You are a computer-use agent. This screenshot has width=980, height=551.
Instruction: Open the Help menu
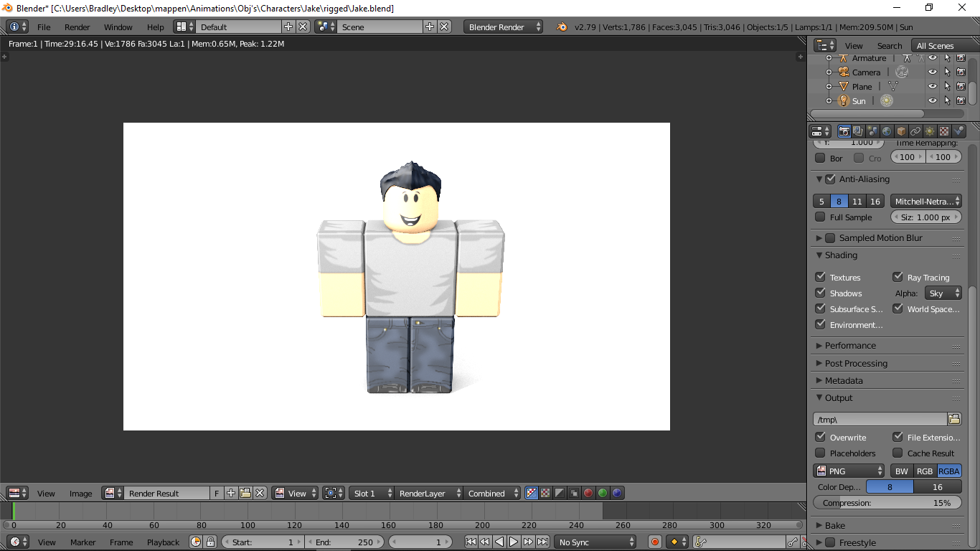(x=156, y=27)
